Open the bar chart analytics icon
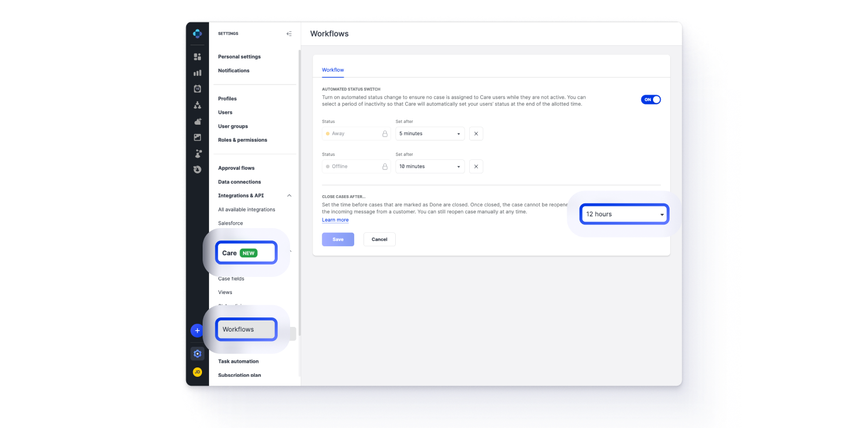 pyautogui.click(x=197, y=73)
